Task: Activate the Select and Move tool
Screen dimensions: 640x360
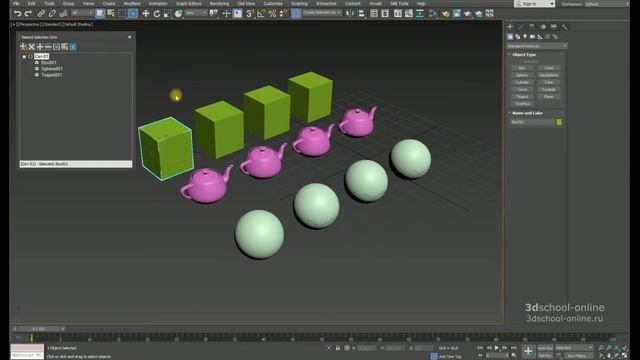Action: (146, 13)
